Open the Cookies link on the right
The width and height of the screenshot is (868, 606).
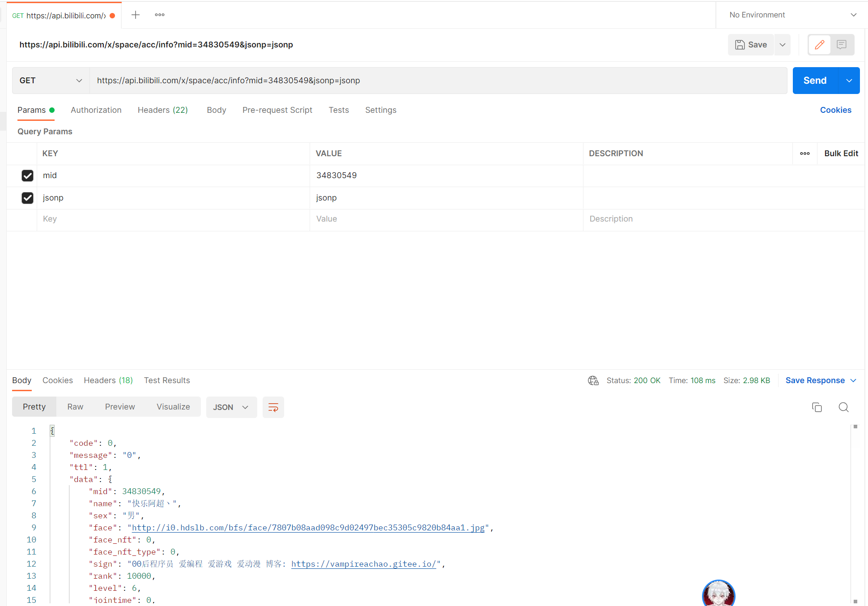click(x=835, y=110)
